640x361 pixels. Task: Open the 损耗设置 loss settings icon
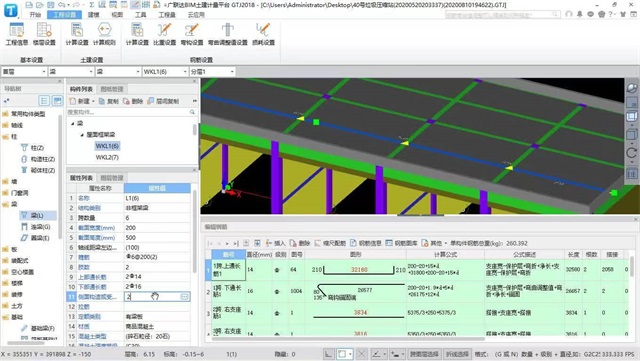point(263,34)
